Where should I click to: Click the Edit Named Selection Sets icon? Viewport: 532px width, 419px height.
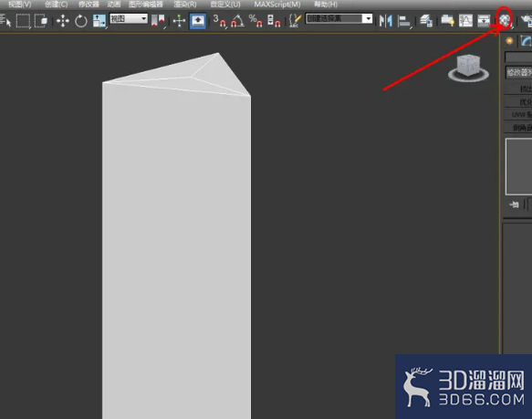click(295, 21)
